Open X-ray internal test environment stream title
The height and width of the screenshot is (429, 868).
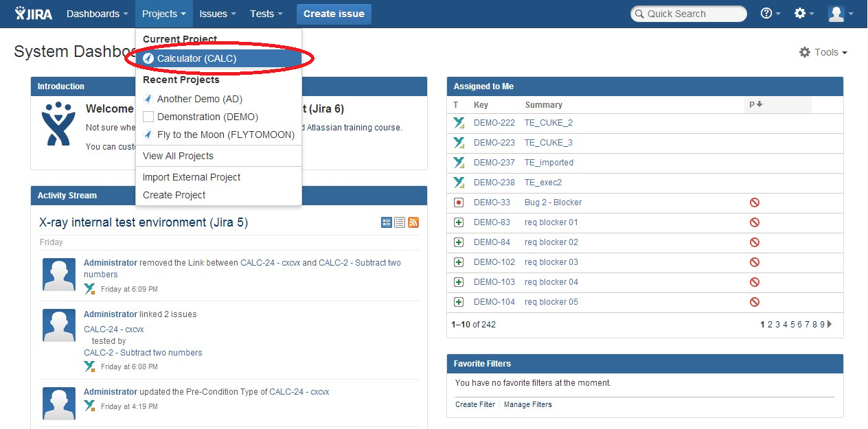(144, 222)
